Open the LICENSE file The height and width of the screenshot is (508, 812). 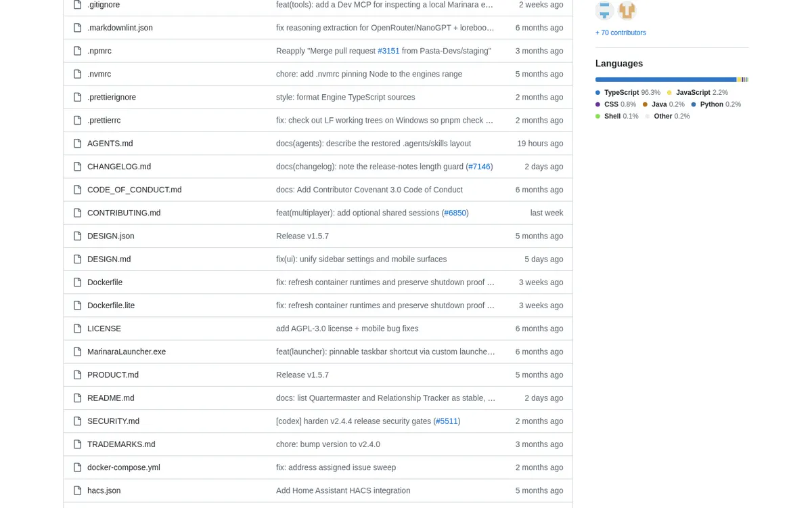(104, 329)
